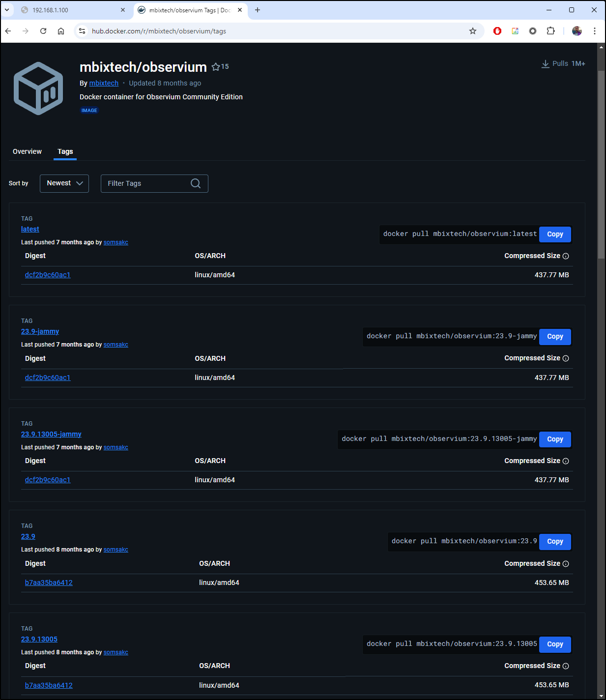Star the repository using the star icon

pos(216,67)
